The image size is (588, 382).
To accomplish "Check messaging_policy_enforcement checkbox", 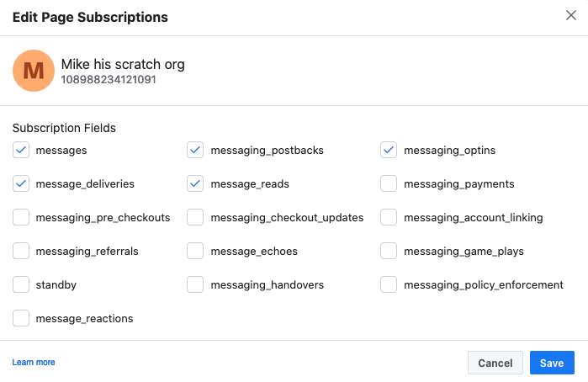I will [x=389, y=284].
